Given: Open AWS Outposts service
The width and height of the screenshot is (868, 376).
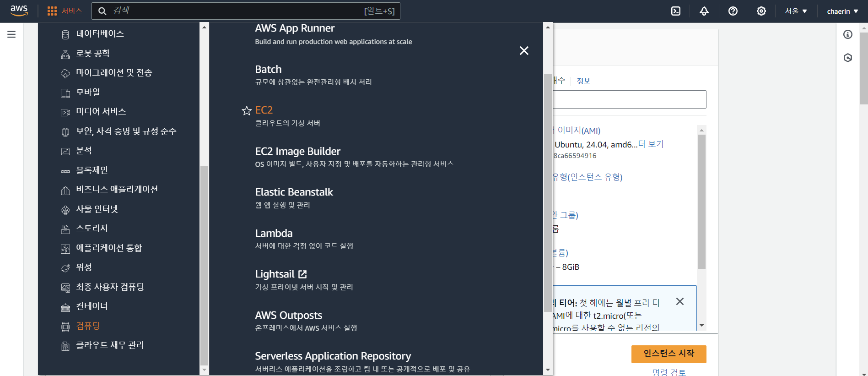Looking at the screenshot, I should click(288, 315).
